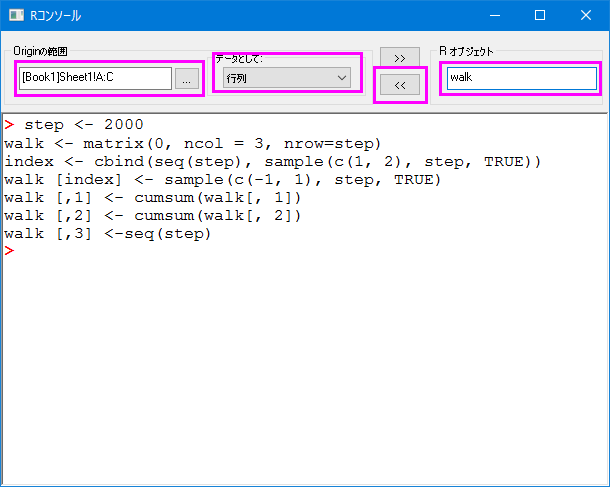Click the '<<' get-from-R button
The width and height of the screenshot is (610, 487).
(x=400, y=85)
